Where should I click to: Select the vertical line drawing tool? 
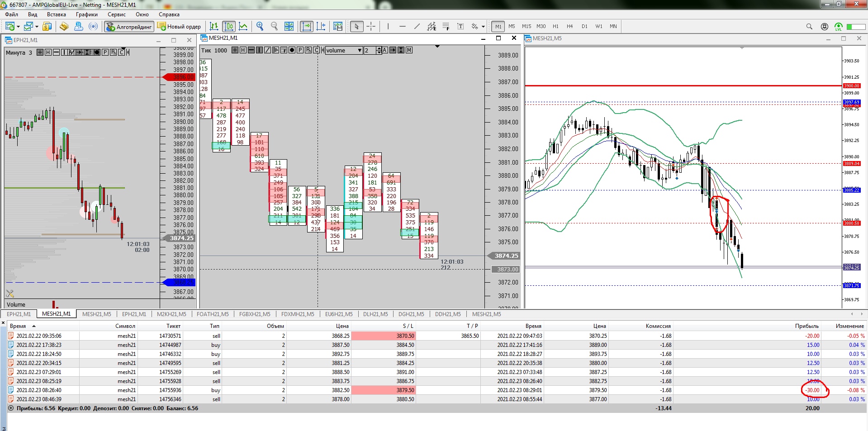pos(388,26)
